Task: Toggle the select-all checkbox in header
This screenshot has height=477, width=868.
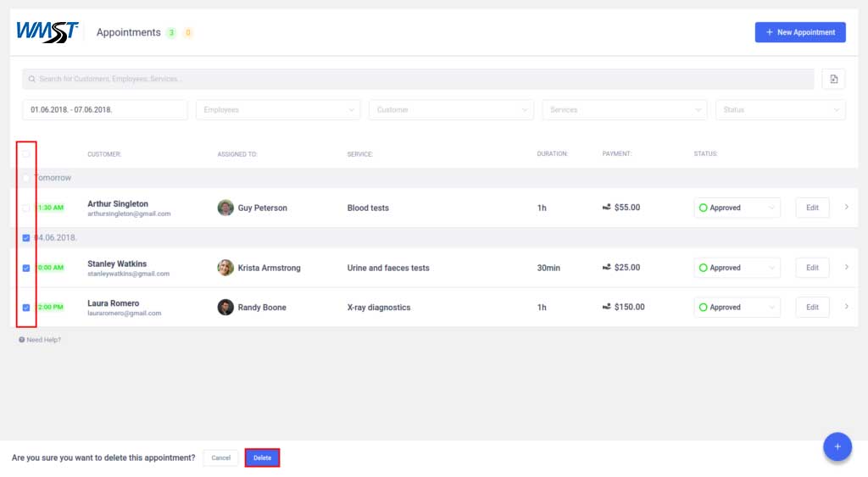Action: [x=26, y=154]
